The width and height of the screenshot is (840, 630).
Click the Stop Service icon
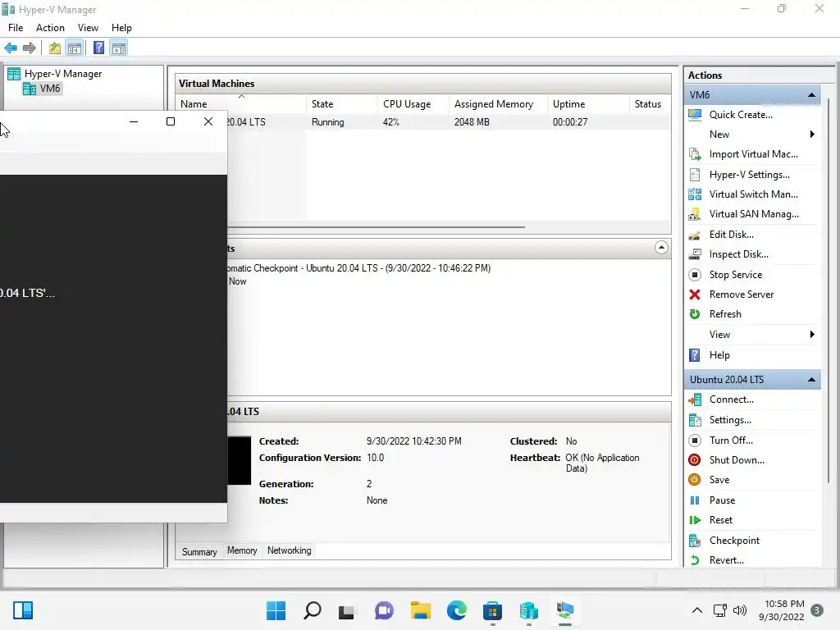click(x=695, y=275)
